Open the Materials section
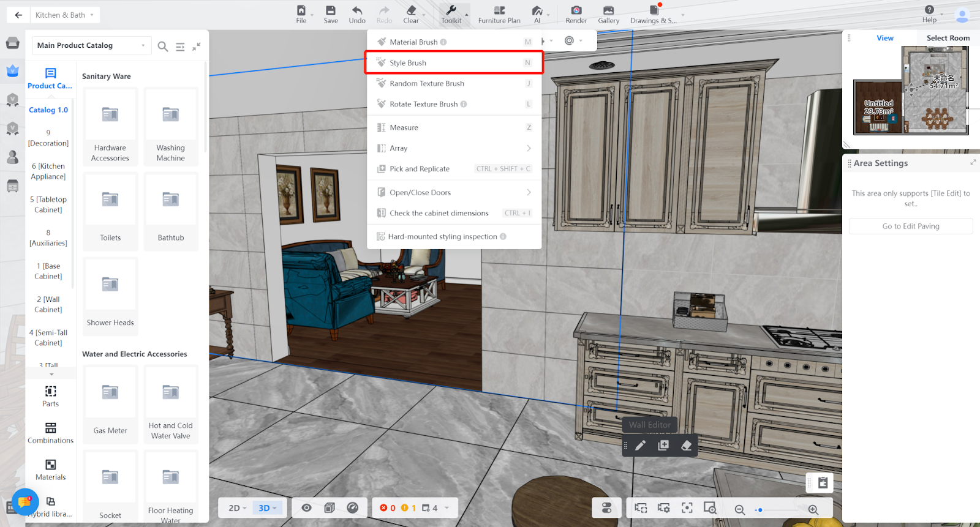Viewport: 980px width, 527px height. click(x=51, y=469)
